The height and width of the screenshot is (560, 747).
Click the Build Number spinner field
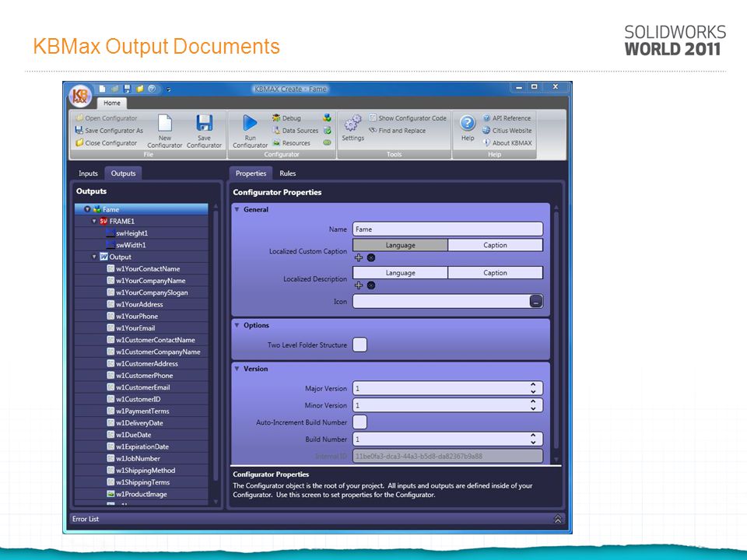pos(448,439)
